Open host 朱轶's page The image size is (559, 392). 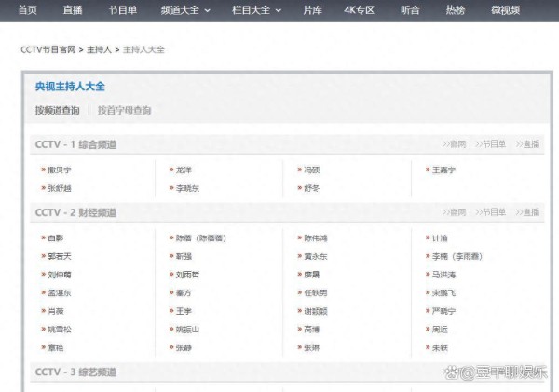pos(440,347)
